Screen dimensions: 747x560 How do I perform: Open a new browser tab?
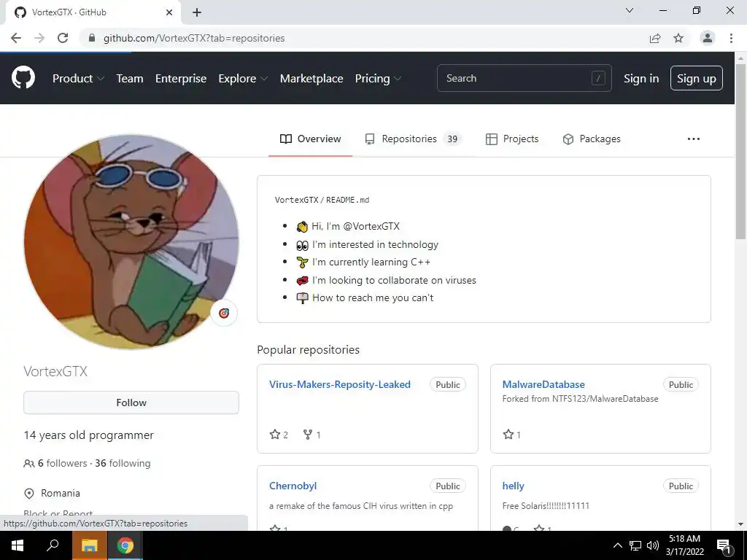coord(197,12)
